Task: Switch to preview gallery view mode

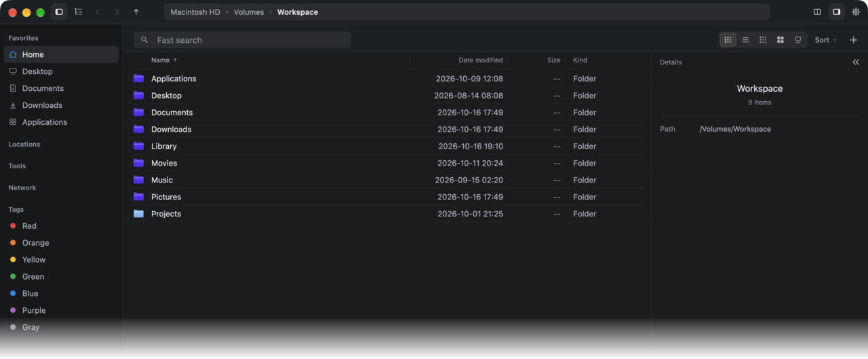Action: (798, 40)
